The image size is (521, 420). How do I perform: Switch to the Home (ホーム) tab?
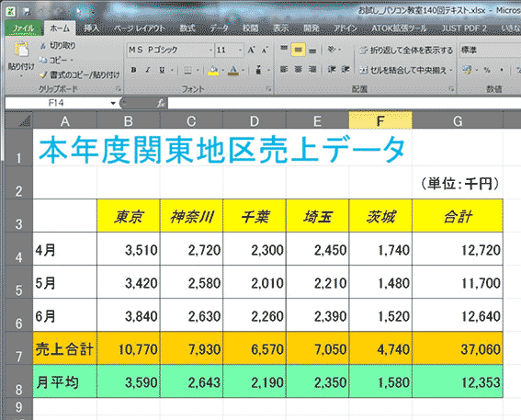pos(60,28)
